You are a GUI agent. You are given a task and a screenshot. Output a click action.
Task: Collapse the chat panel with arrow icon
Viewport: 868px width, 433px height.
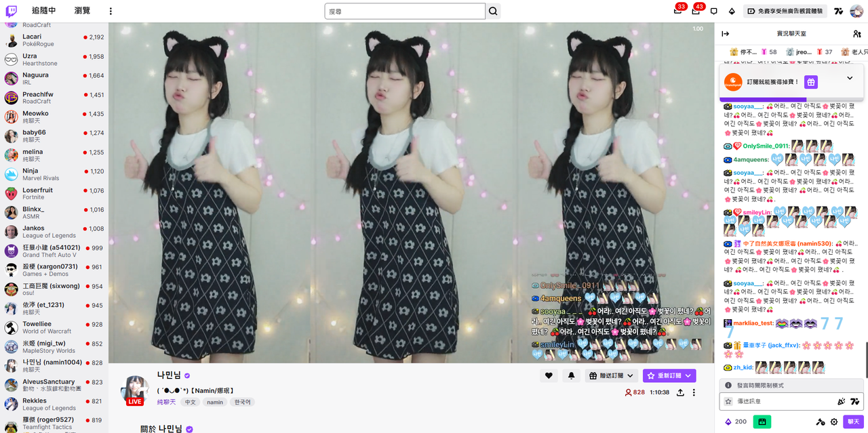tap(725, 33)
